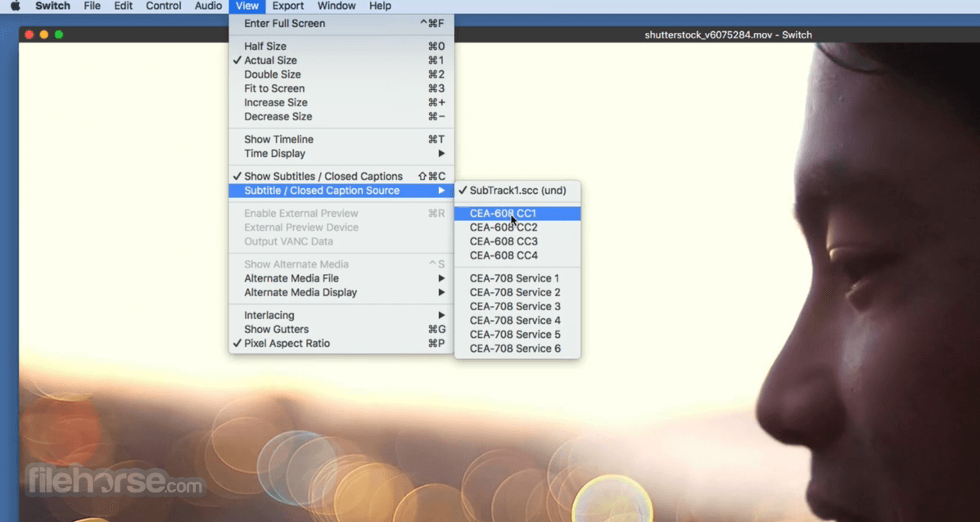
Task: Choose Enter Full Screen
Action: point(341,24)
